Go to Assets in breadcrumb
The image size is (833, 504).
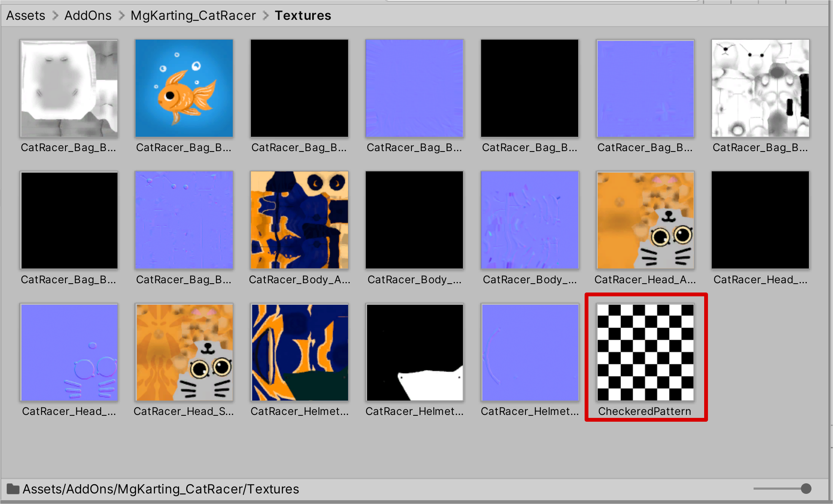pyautogui.click(x=26, y=16)
